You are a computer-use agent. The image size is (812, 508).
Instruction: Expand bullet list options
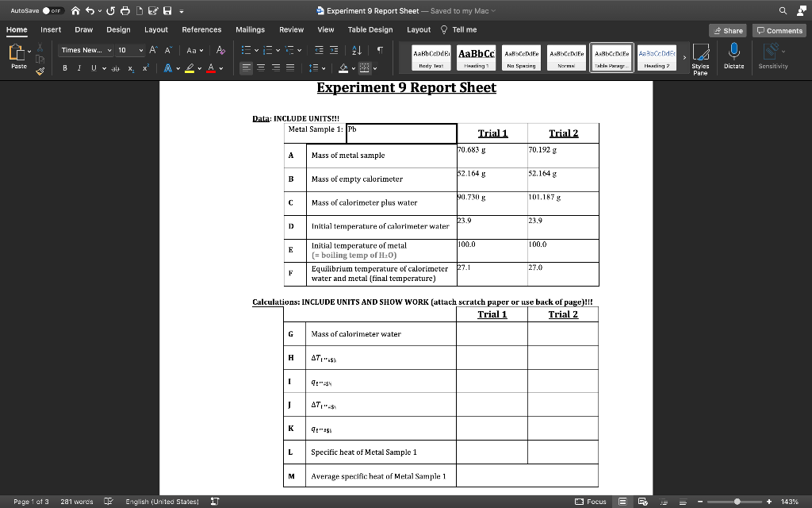pyautogui.click(x=256, y=50)
